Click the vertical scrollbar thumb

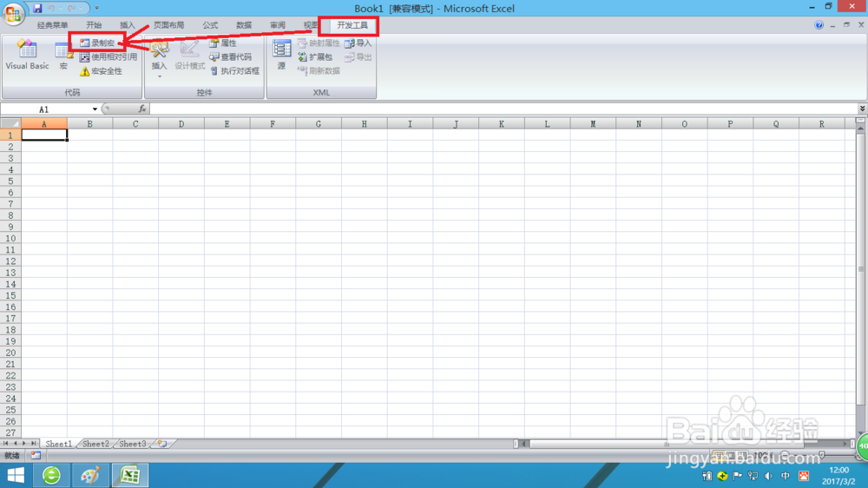[x=861, y=268]
